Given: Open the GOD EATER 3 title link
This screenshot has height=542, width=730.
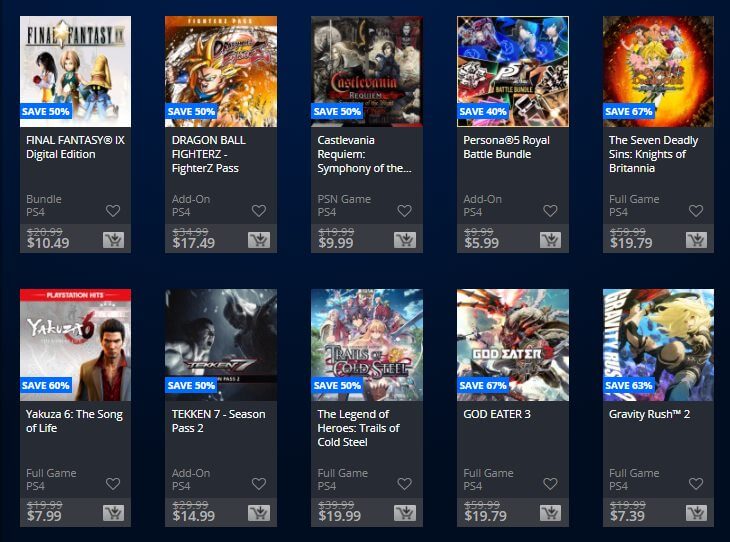Looking at the screenshot, I should pyautogui.click(x=497, y=414).
